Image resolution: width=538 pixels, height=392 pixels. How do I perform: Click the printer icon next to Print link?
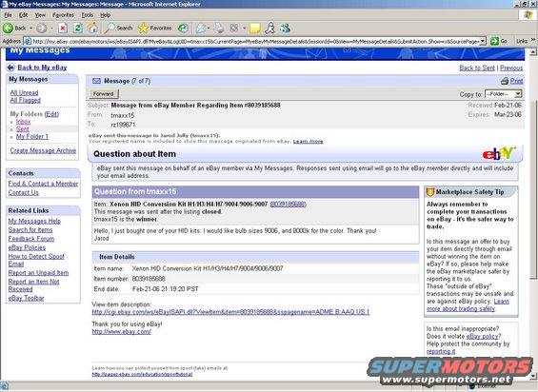point(505,81)
